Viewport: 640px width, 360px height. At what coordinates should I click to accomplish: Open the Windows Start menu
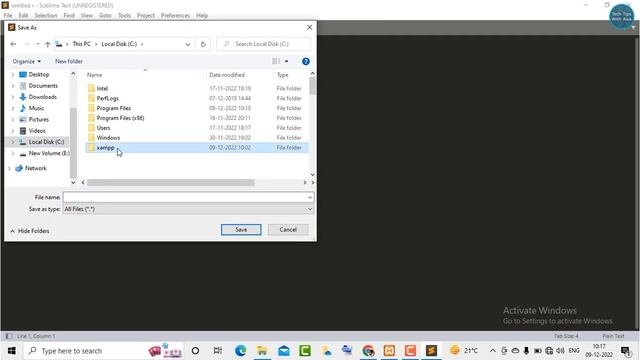pos(11,351)
